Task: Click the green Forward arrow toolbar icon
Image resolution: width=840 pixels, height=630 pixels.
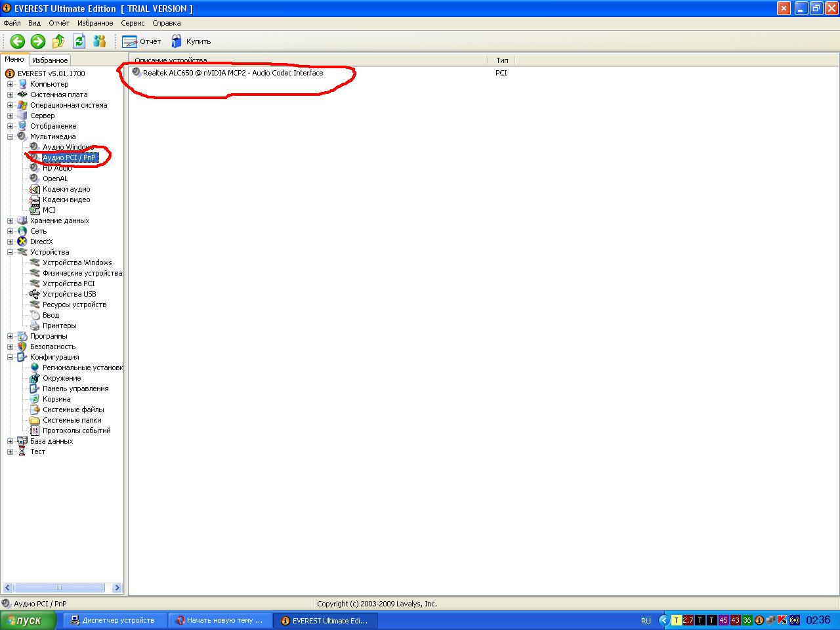Action: pyautogui.click(x=38, y=41)
